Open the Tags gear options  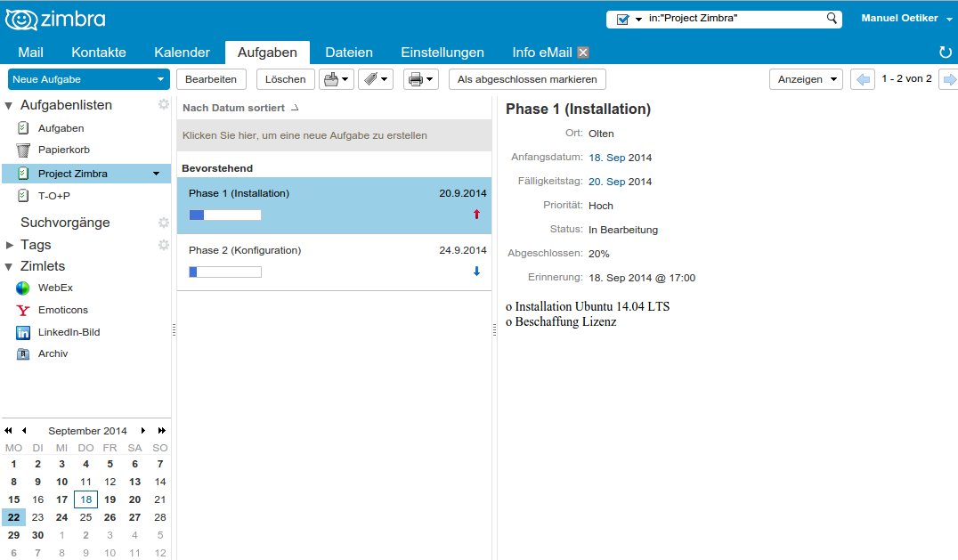(x=163, y=245)
